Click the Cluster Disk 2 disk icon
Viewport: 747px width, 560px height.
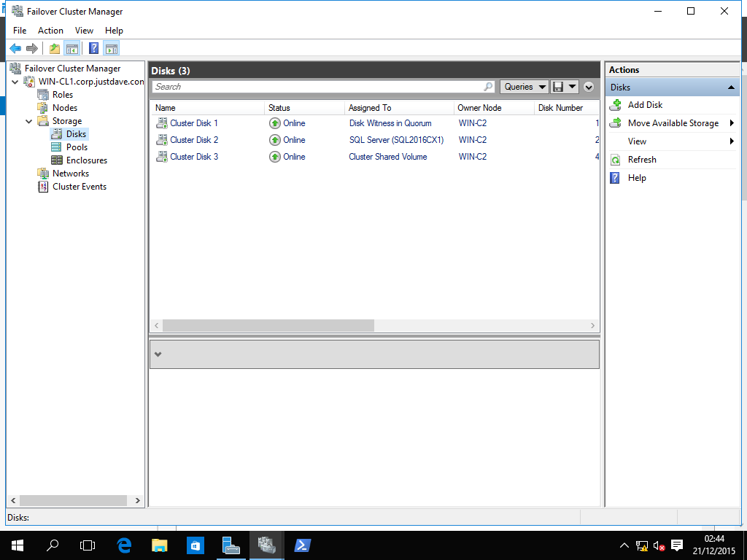click(161, 140)
